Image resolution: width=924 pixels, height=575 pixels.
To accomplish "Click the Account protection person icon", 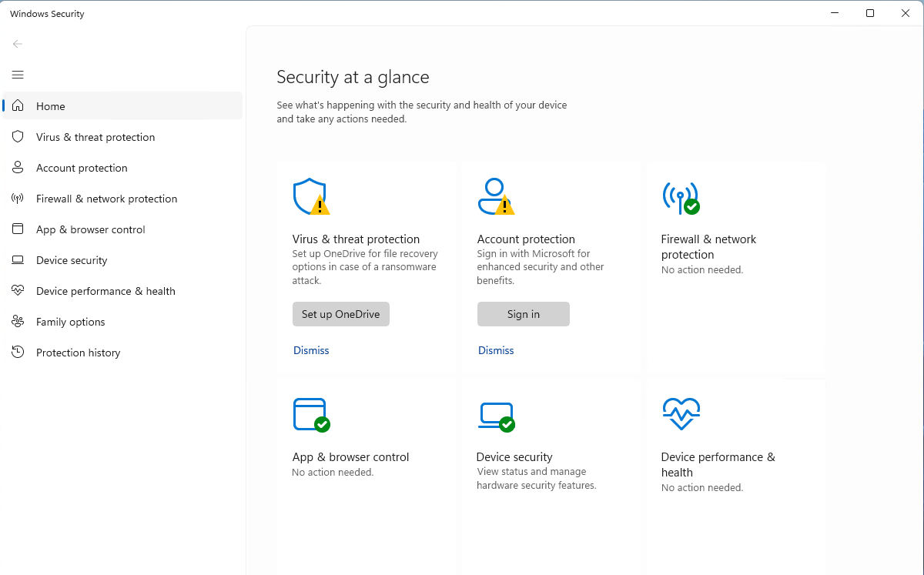I will point(495,197).
